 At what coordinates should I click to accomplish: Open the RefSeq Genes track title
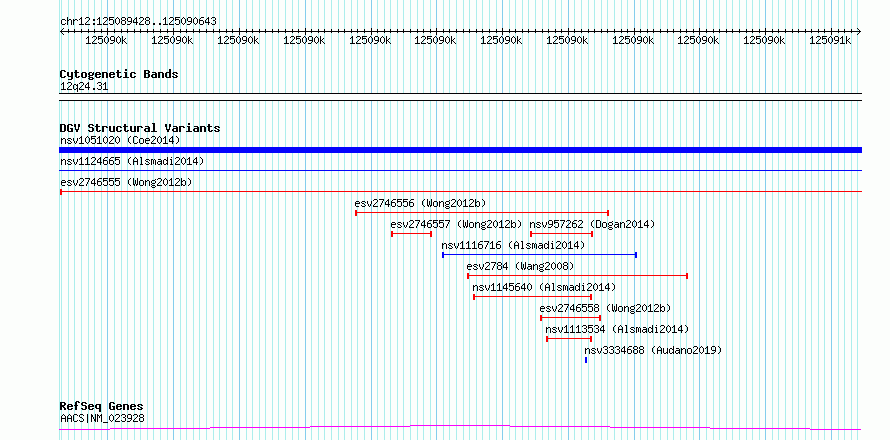102,407
